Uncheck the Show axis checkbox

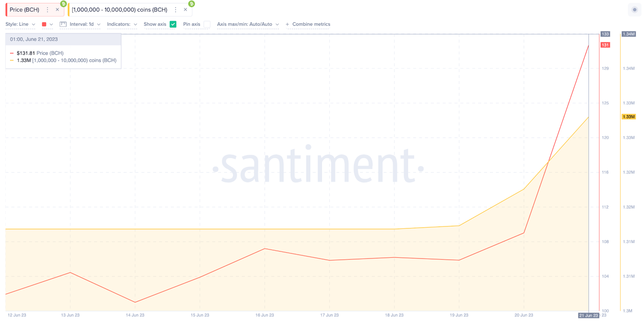(173, 24)
